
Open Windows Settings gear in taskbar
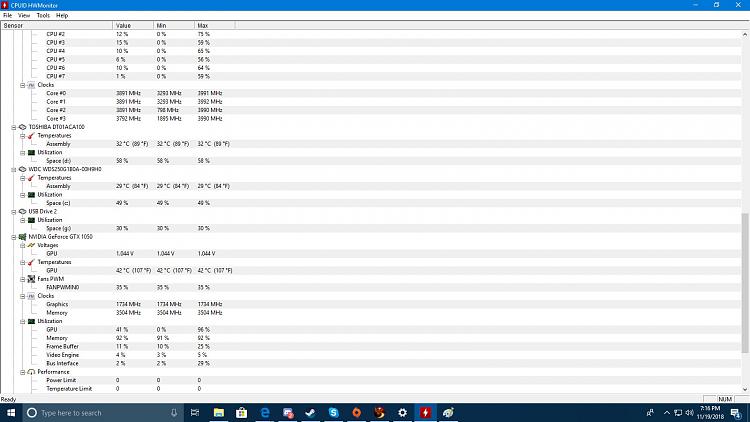pyautogui.click(x=402, y=412)
